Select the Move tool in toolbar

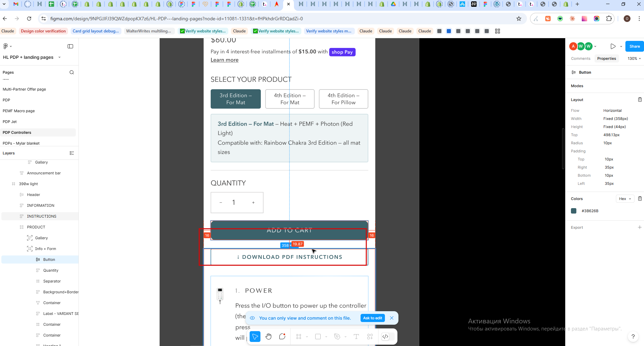coord(255,337)
